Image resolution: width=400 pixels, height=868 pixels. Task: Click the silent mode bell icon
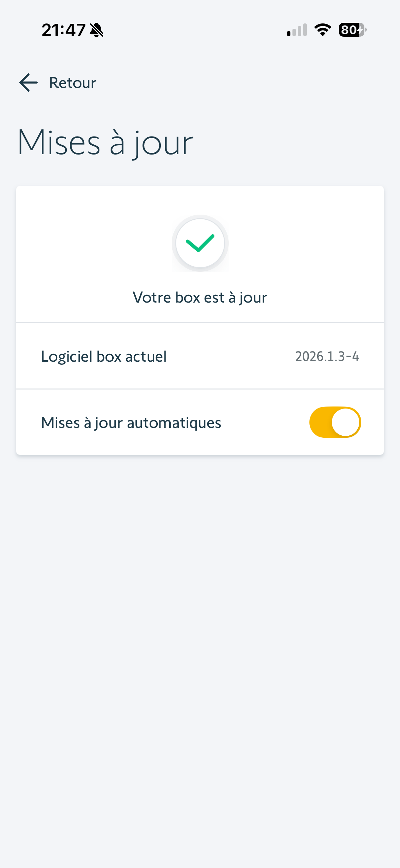97,30
